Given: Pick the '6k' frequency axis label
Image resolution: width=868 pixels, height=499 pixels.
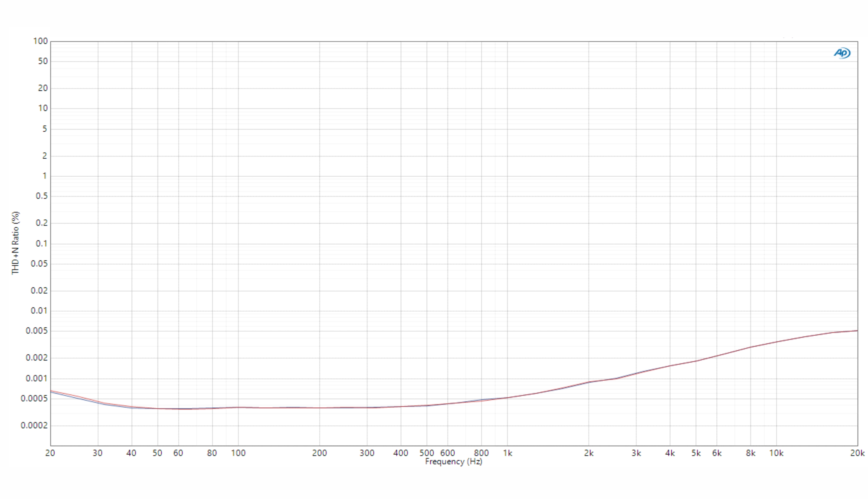Looking at the screenshot, I should point(717,453).
